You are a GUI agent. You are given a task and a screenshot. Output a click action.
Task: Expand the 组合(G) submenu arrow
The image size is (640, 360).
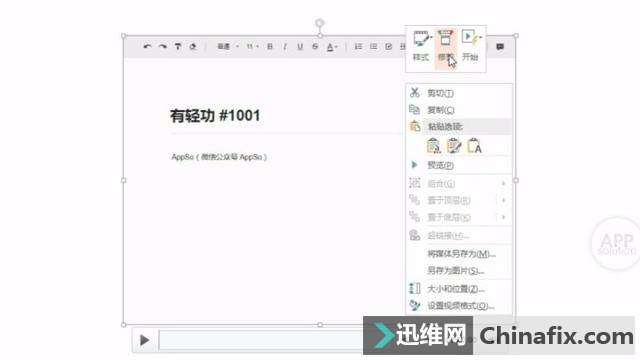(504, 184)
